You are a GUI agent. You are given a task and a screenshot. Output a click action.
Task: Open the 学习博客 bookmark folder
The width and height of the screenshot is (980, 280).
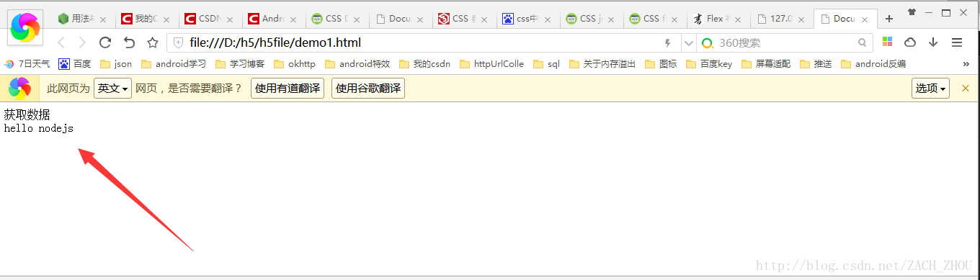(240, 64)
